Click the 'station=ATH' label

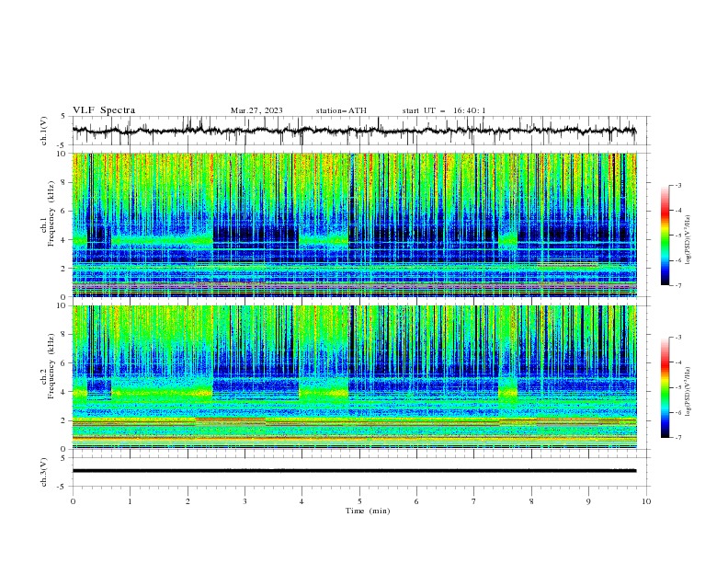point(341,110)
